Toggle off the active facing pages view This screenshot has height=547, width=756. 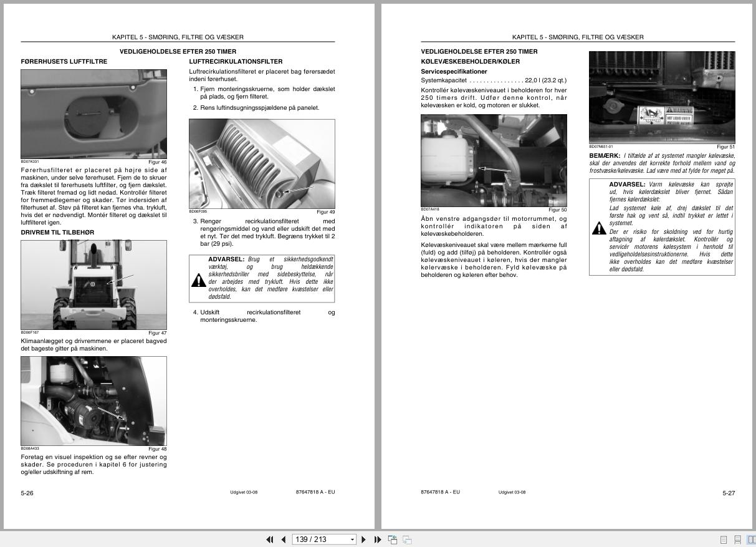pyautogui.click(x=751, y=539)
